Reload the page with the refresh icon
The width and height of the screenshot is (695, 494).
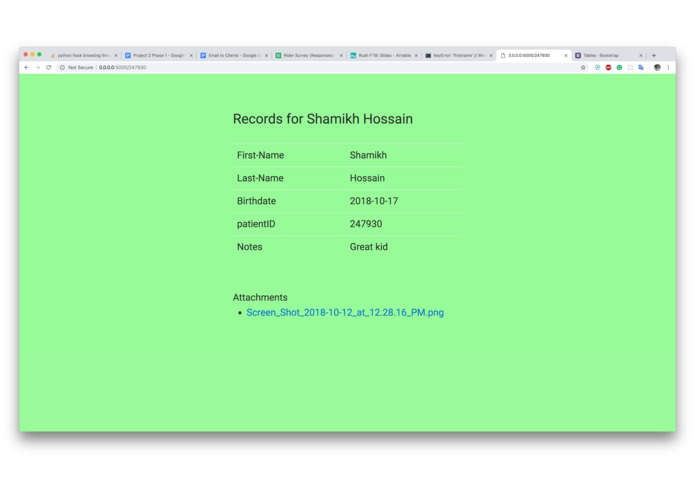click(49, 67)
